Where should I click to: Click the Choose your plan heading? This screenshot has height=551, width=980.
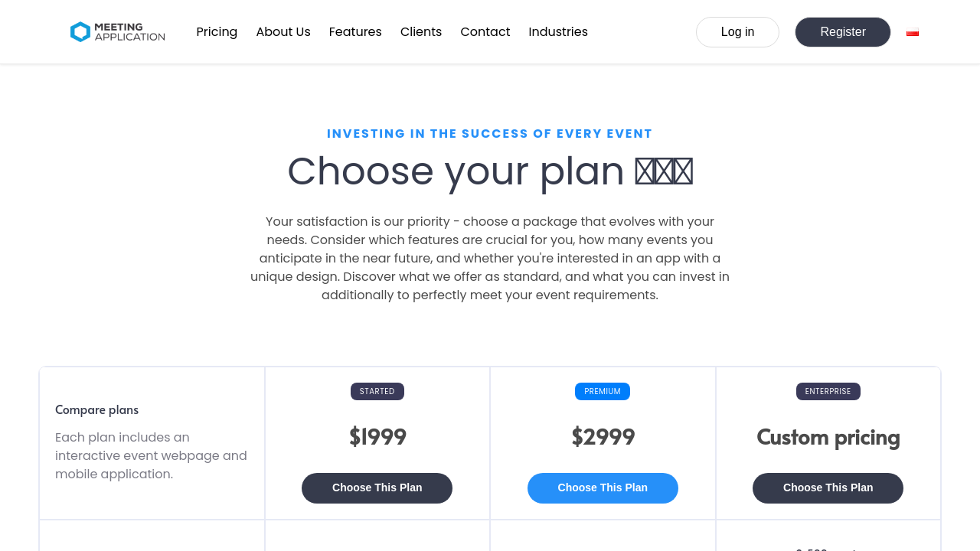coord(456,171)
